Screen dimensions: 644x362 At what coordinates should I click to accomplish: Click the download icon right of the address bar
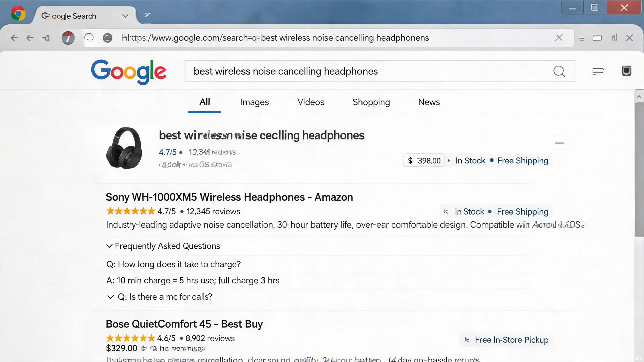pos(582,38)
